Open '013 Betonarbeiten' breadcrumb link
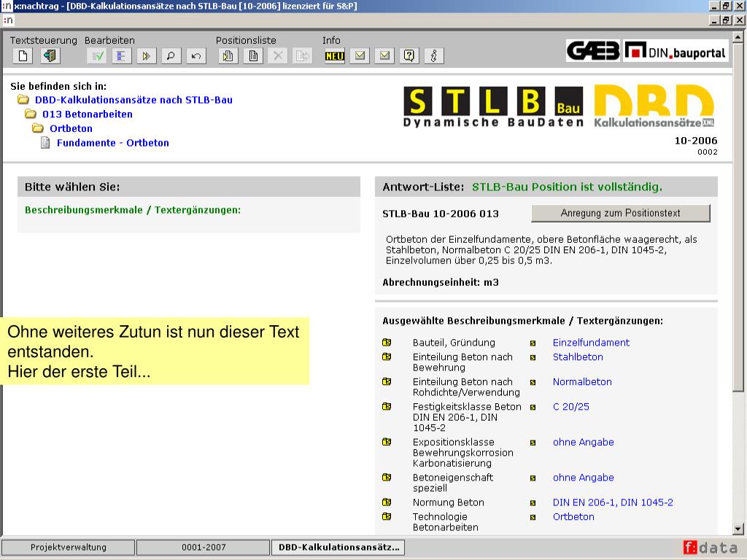 tap(88, 114)
